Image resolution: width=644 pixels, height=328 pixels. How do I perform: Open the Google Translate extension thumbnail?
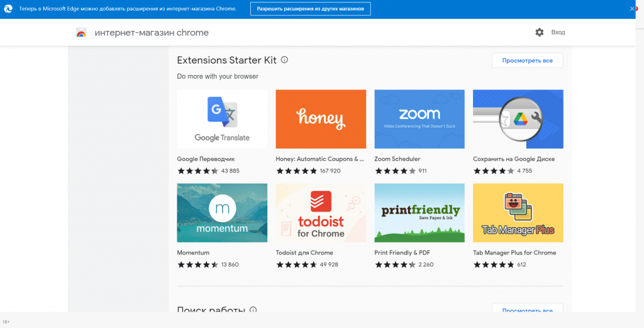tap(222, 118)
